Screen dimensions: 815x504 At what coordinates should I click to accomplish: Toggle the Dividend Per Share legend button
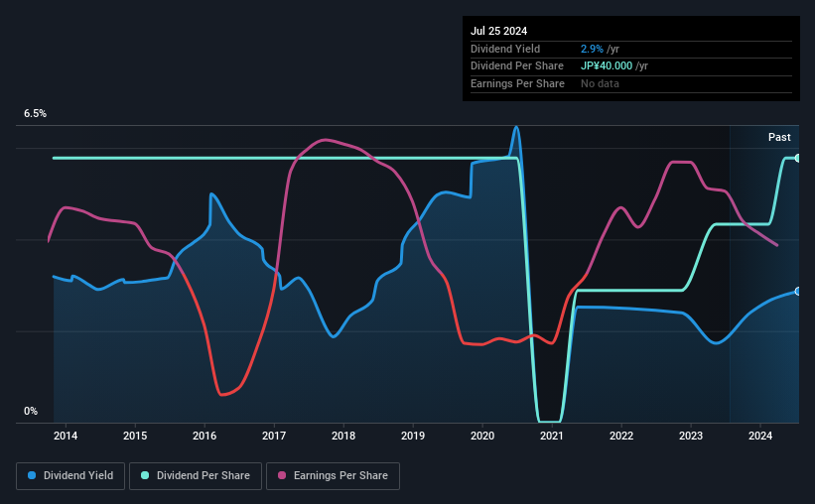click(196, 476)
